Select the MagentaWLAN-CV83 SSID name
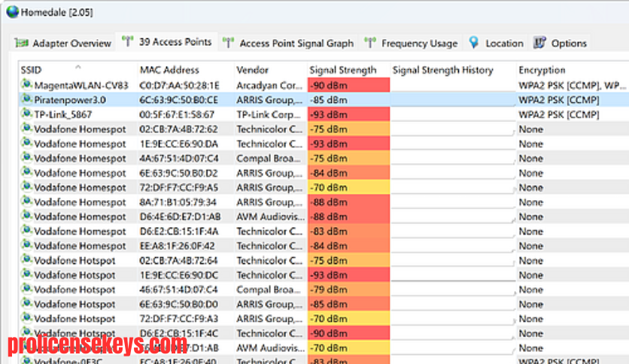 (x=81, y=86)
